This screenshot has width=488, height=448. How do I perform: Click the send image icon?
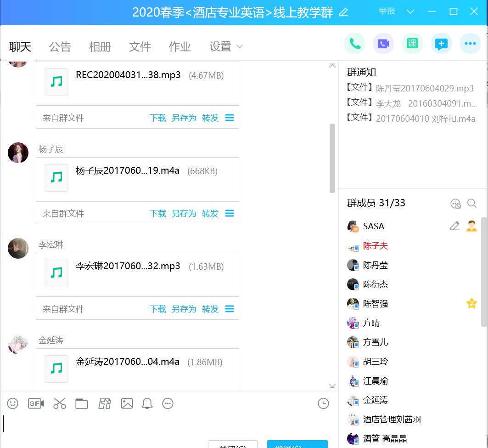pyautogui.click(x=127, y=403)
